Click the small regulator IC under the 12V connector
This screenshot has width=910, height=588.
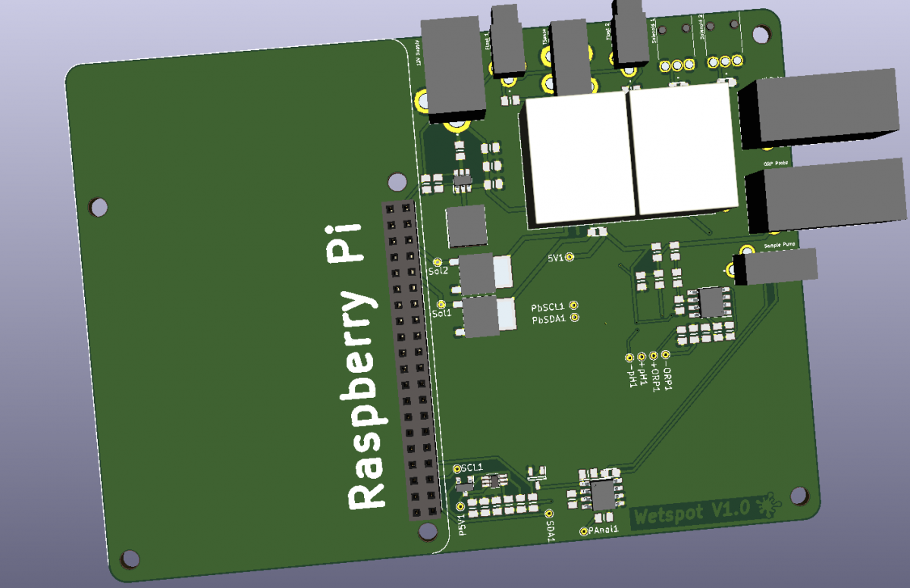pyautogui.click(x=462, y=180)
